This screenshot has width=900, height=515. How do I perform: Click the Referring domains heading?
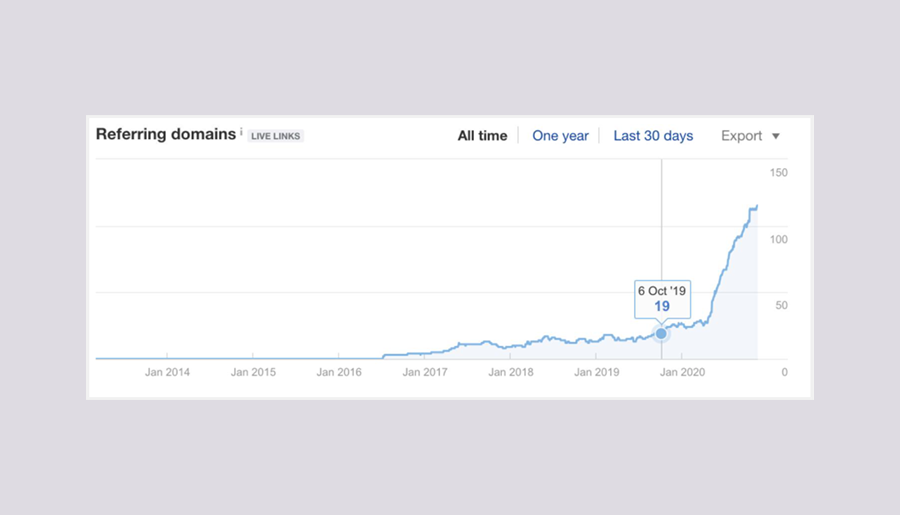(x=166, y=134)
